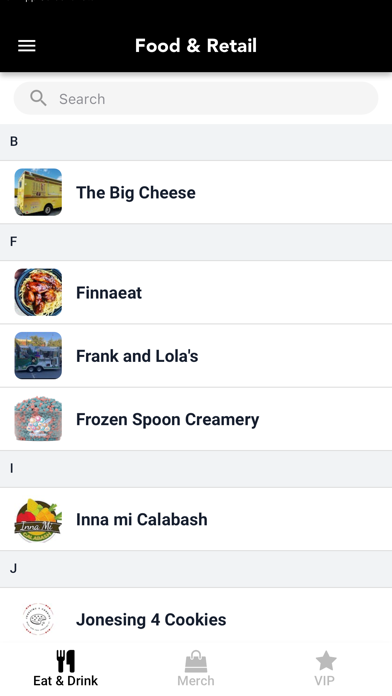Image resolution: width=392 pixels, height=696 pixels.
Task: Open the Finnaeat listing
Action: [196, 292]
